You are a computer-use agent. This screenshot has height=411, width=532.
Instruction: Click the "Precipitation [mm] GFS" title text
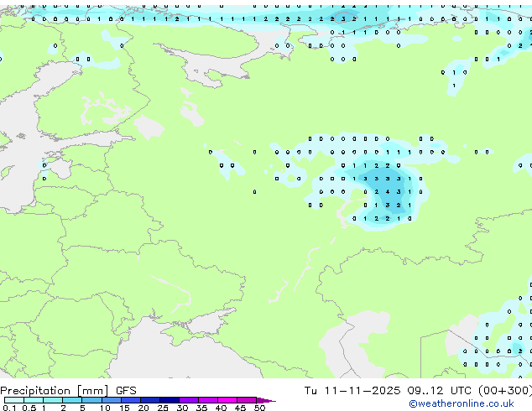click(68, 391)
